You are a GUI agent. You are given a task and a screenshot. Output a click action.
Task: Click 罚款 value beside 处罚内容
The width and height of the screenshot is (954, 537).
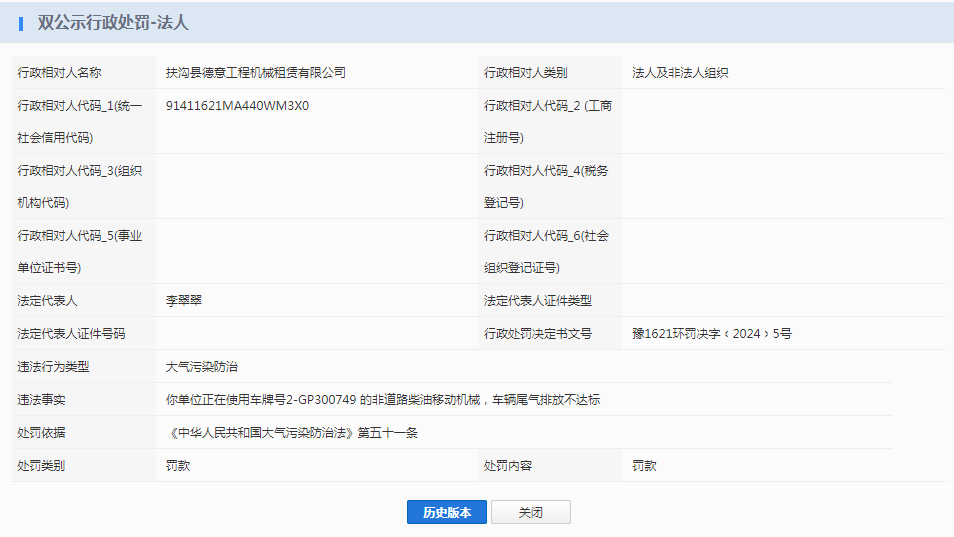[644, 466]
